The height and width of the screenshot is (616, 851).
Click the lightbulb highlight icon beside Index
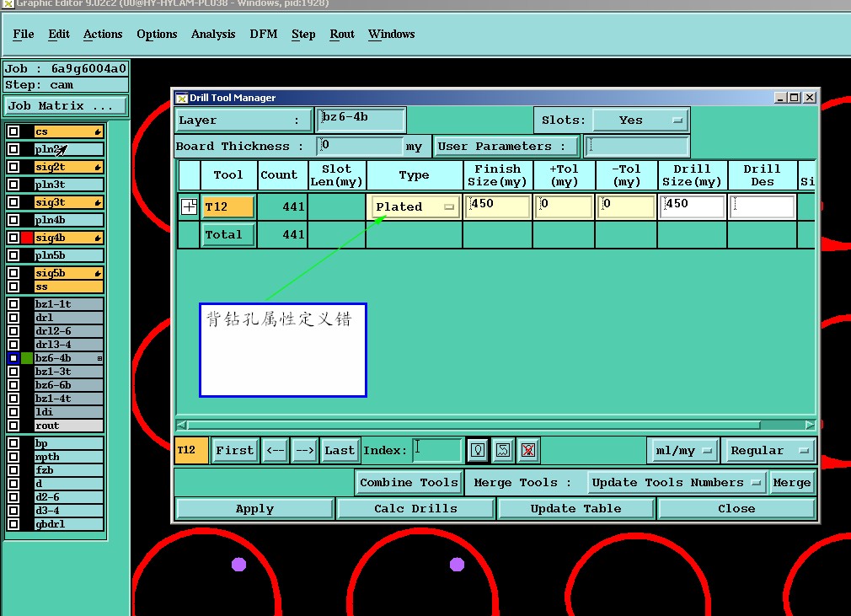click(478, 450)
